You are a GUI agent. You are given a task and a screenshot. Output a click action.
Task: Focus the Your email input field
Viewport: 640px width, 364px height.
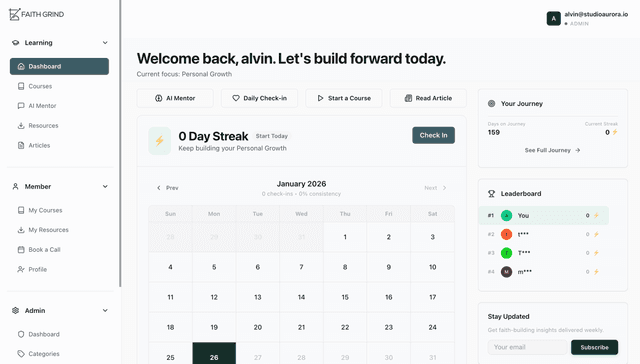(x=527, y=347)
